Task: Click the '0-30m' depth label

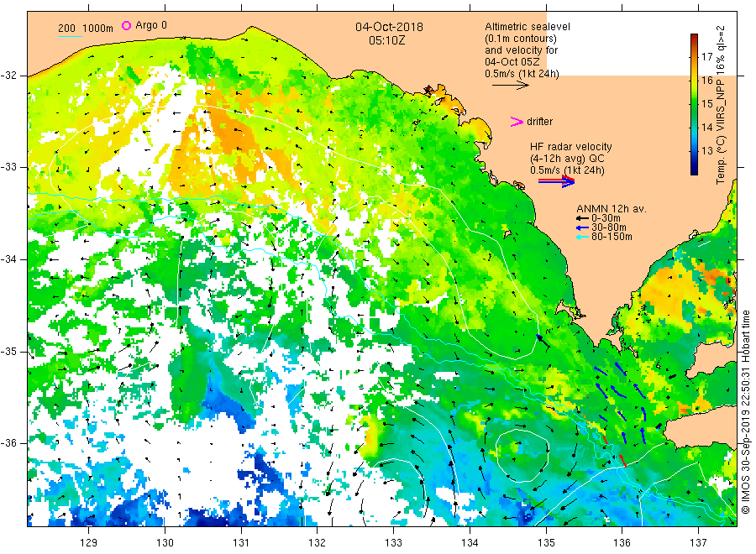Action: coord(606,218)
